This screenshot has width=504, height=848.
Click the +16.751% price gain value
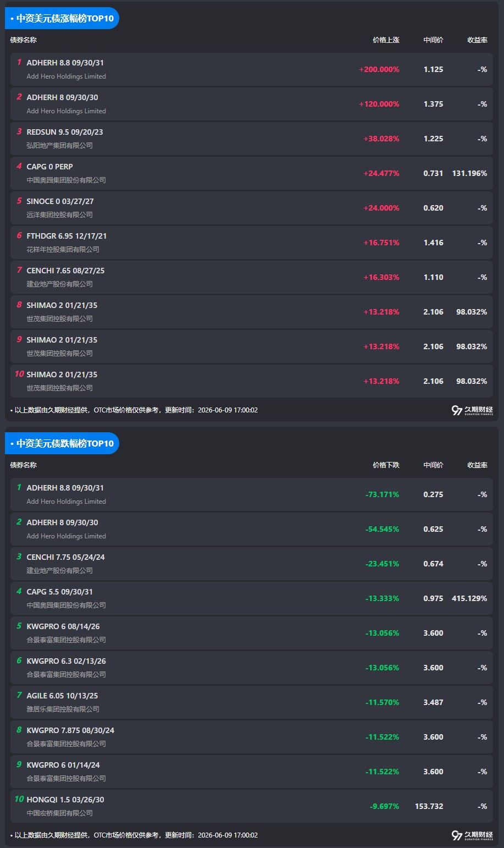pos(381,243)
